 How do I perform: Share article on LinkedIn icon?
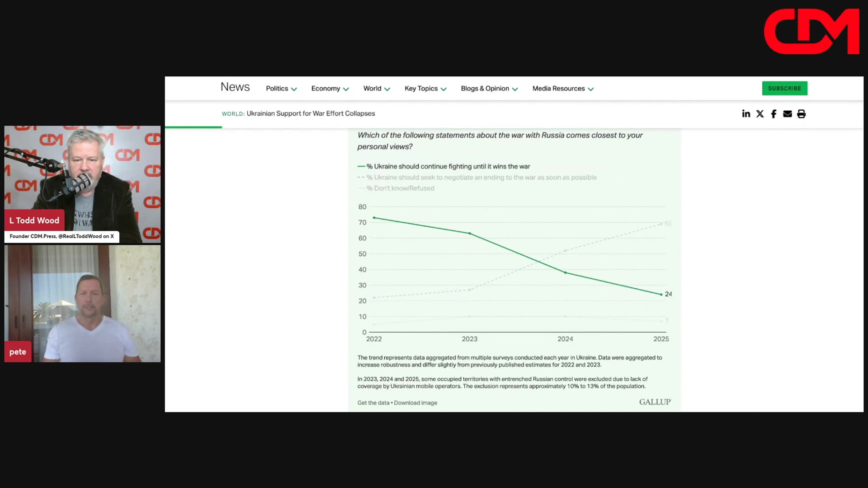click(746, 114)
